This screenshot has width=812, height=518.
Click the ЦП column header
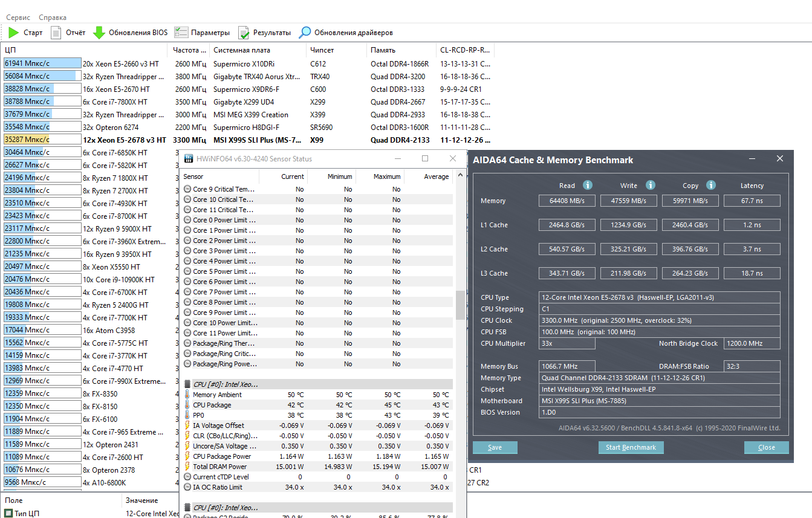click(85, 50)
